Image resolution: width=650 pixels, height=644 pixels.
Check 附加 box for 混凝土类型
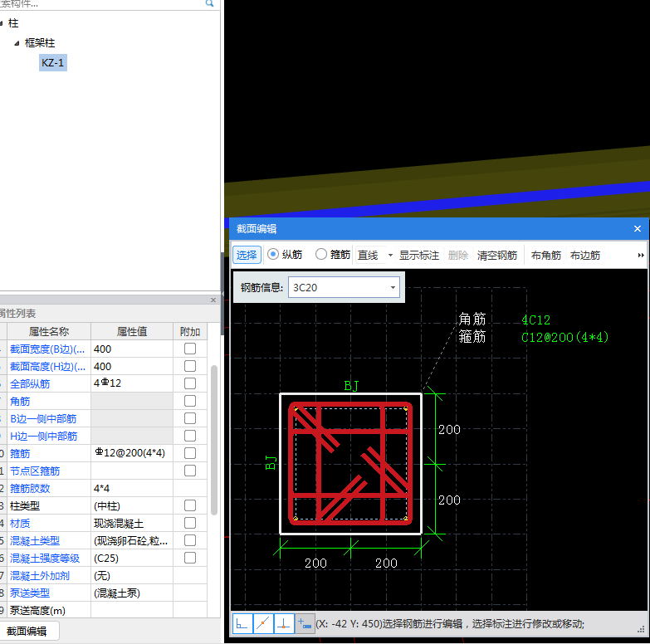[190, 540]
